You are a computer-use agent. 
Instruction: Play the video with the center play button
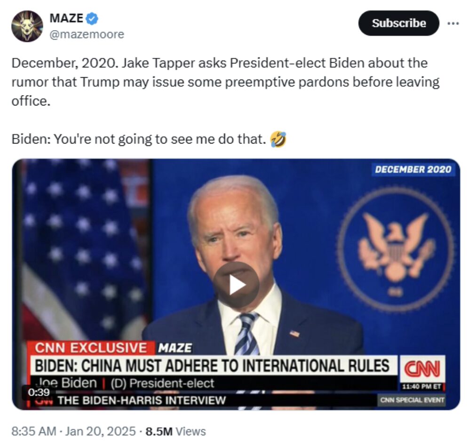click(236, 285)
